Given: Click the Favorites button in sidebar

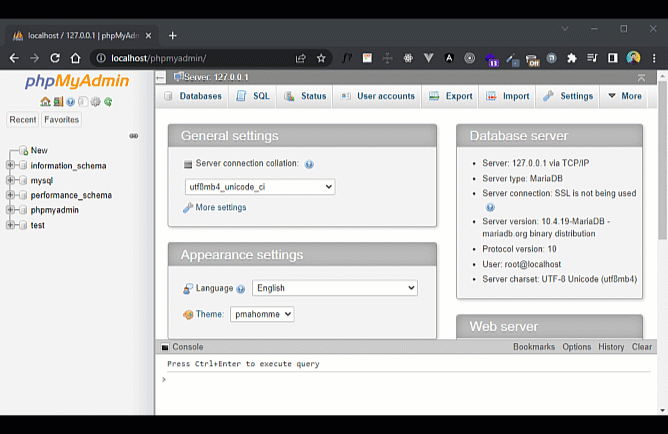Looking at the screenshot, I should tap(62, 120).
